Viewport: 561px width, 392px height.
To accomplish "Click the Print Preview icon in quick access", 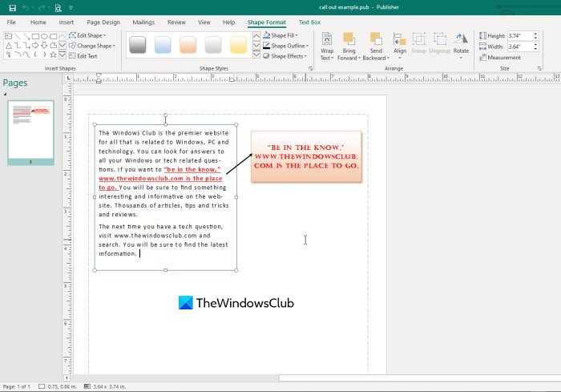I will 58,7.
